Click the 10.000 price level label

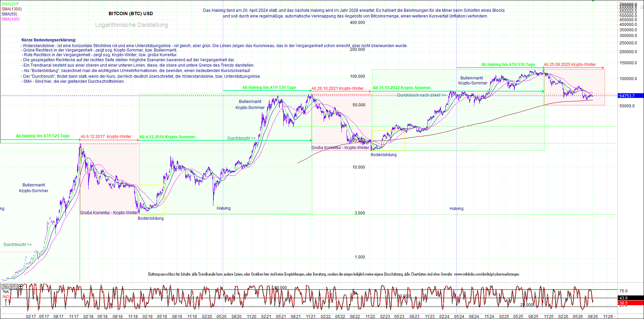[x=358, y=167]
